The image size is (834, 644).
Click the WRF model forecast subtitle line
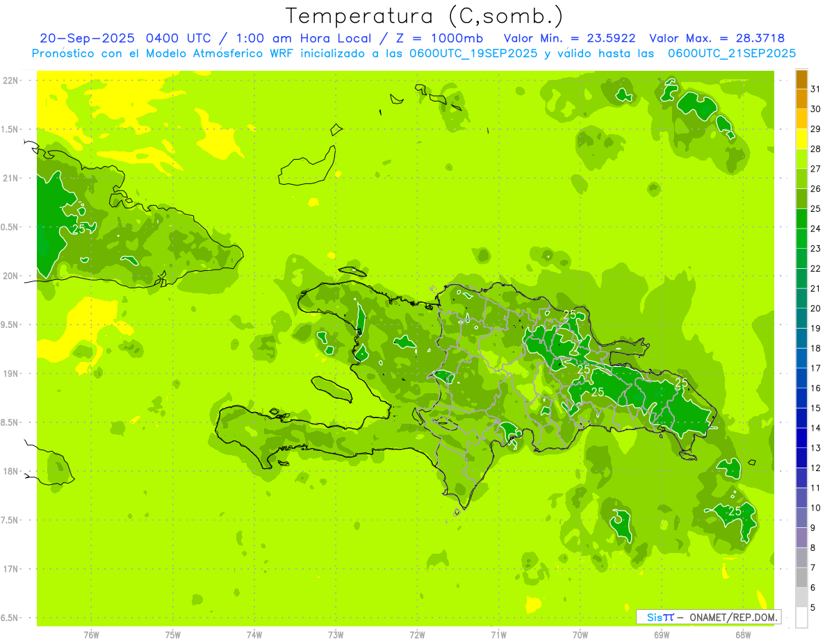414,53
